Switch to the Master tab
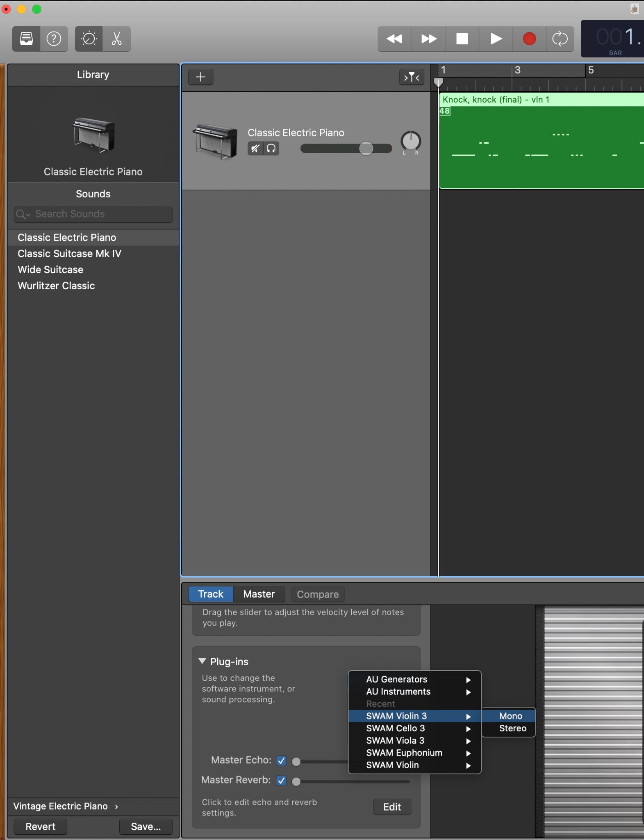Viewport: 644px width, 840px height. (x=259, y=594)
